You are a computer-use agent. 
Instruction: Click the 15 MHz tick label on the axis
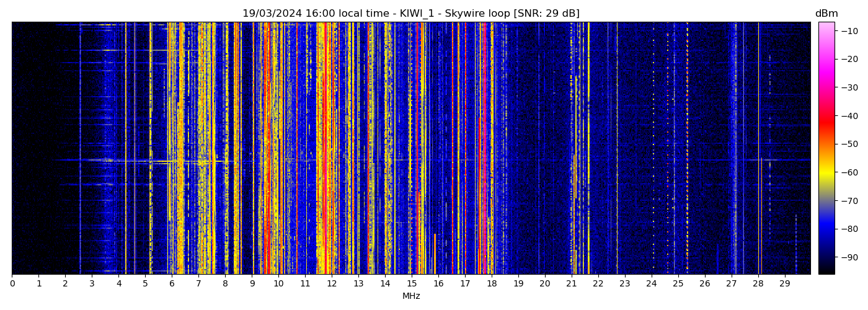point(412,284)
